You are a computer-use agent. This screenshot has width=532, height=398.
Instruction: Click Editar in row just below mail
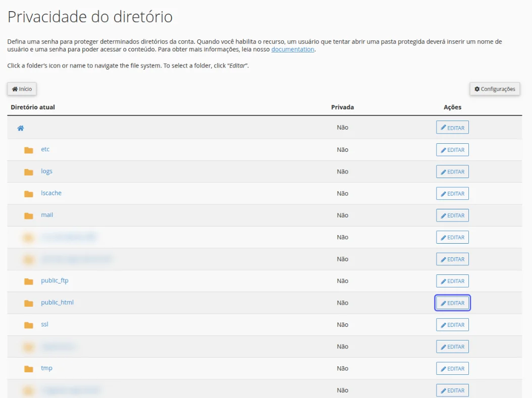pyautogui.click(x=452, y=237)
